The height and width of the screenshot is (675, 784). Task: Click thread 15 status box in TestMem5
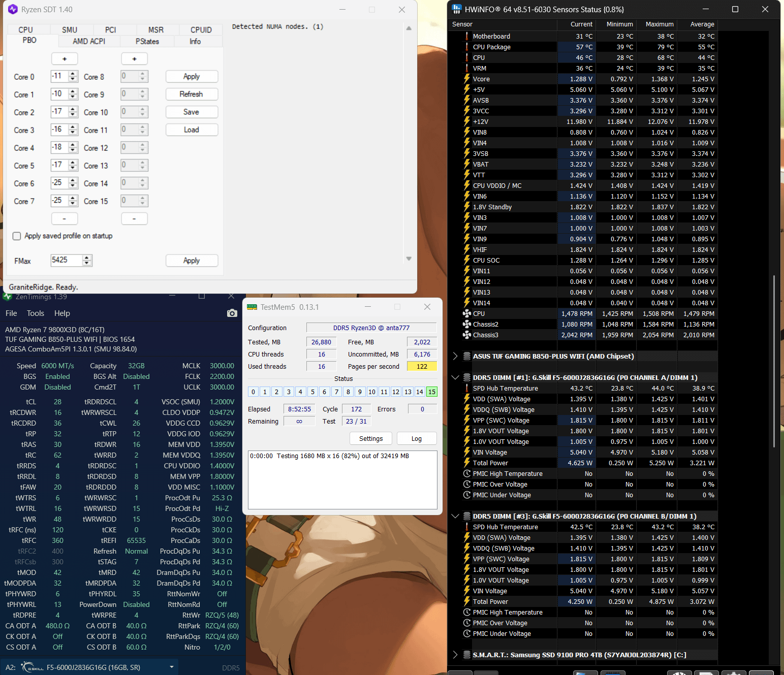[432, 392]
